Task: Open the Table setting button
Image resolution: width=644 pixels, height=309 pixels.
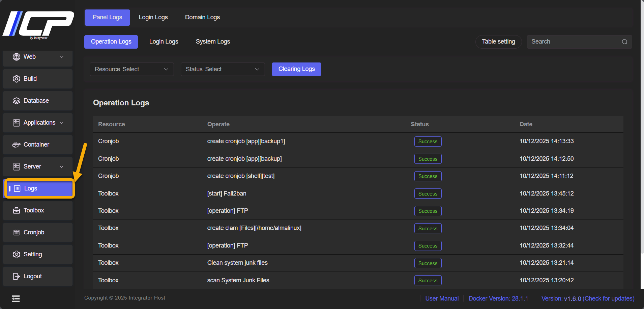Action: click(498, 42)
